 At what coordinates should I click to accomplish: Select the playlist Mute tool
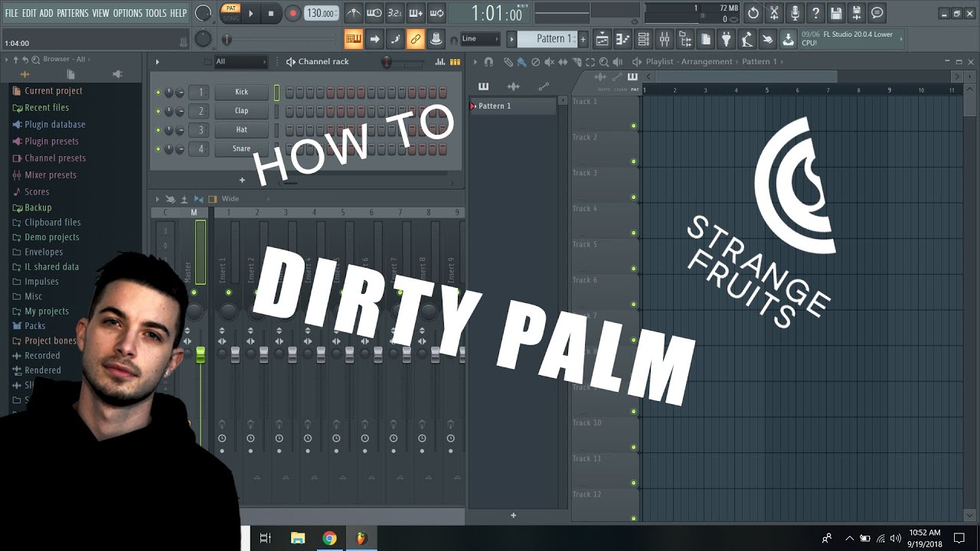[549, 62]
